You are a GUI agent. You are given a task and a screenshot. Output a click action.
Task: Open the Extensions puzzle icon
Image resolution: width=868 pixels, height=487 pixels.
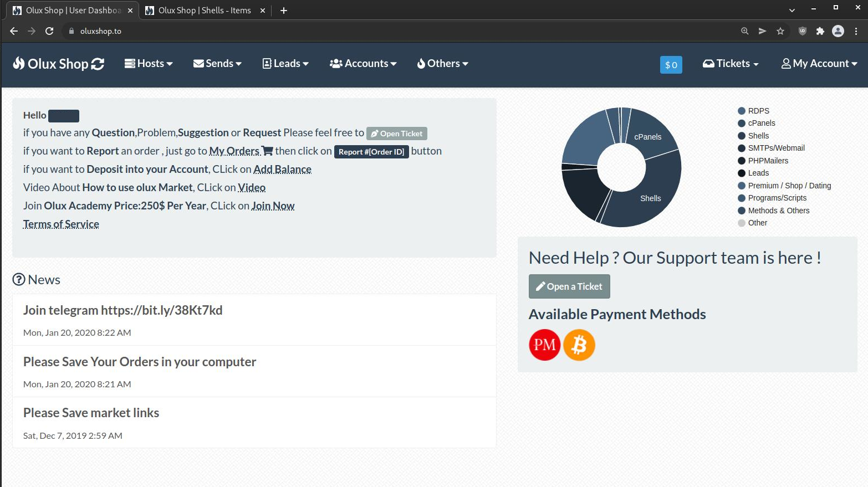tap(820, 31)
